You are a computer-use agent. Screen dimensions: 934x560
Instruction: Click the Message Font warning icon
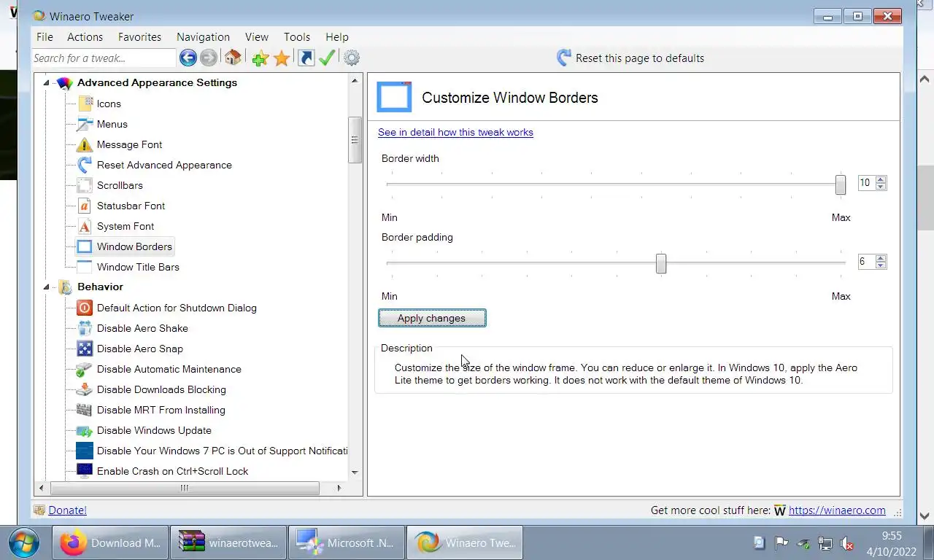pos(85,144)
